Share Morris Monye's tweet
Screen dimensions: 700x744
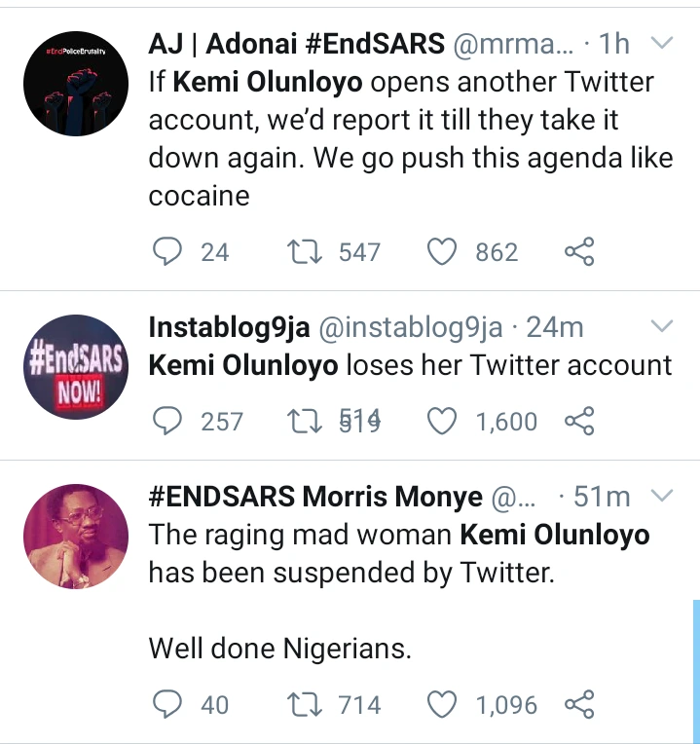578,704
